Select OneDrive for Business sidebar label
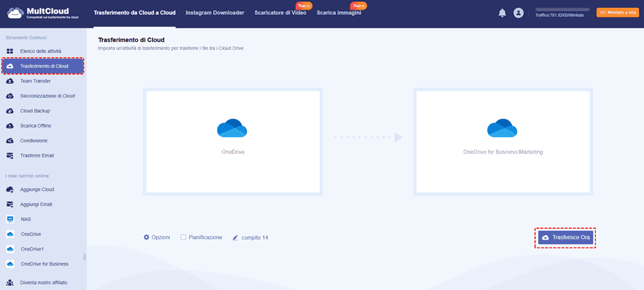Image resolution: width=644 pixels, height=290 pixels. coord(44,264)
